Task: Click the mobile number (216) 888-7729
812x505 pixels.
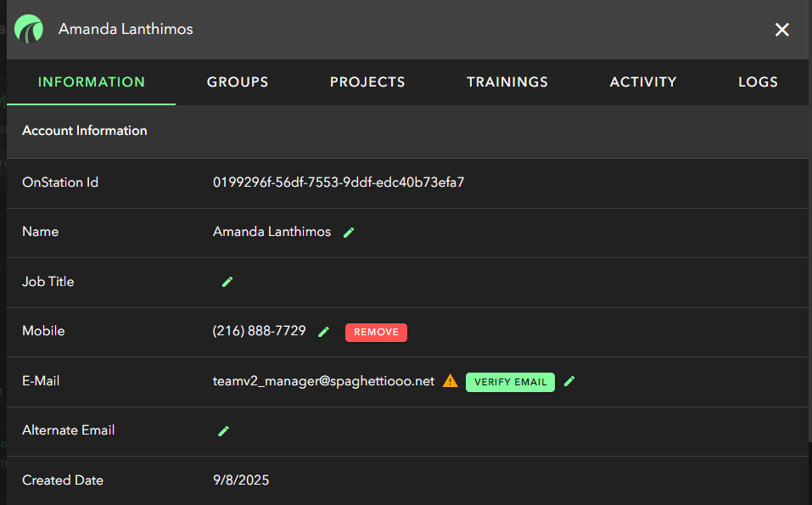Action: (259, 331)
